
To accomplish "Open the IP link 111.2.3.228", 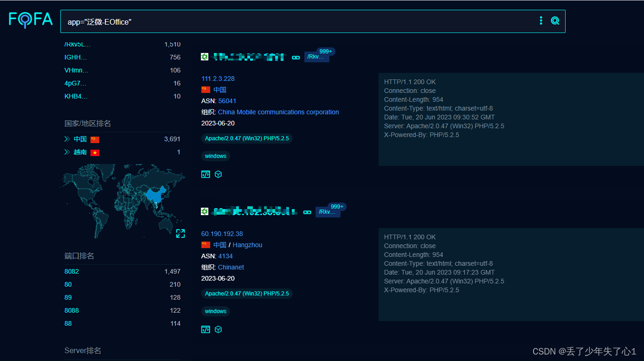I will [218, 79].
